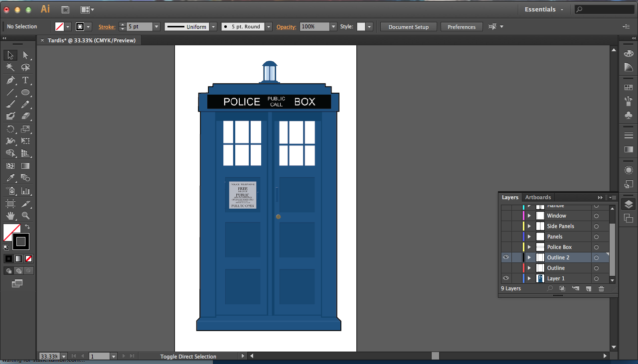The image size is (638, 364).
Task: Click the Preferences button
Action: pos(462,27)
